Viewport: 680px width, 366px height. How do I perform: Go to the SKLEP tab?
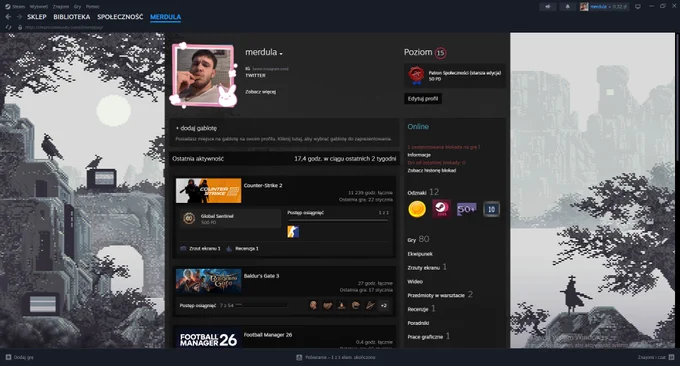(37, 17)
